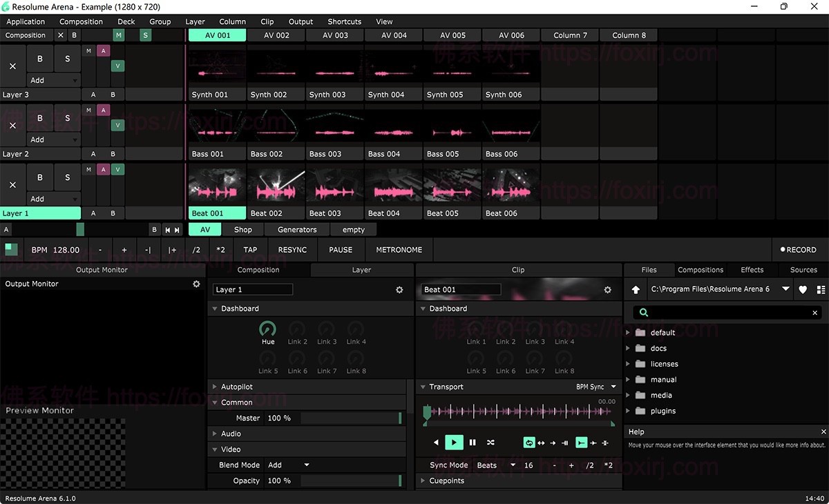Click the favorites heart icon
829x504 pixels.
[x=803, y=290]
